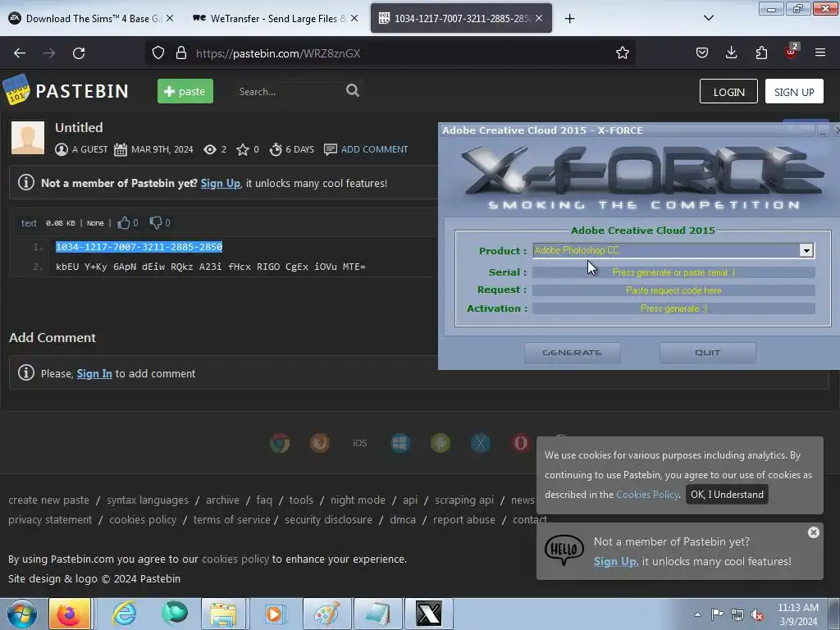Open the syntax languages footer link

[x=148, y=500]
